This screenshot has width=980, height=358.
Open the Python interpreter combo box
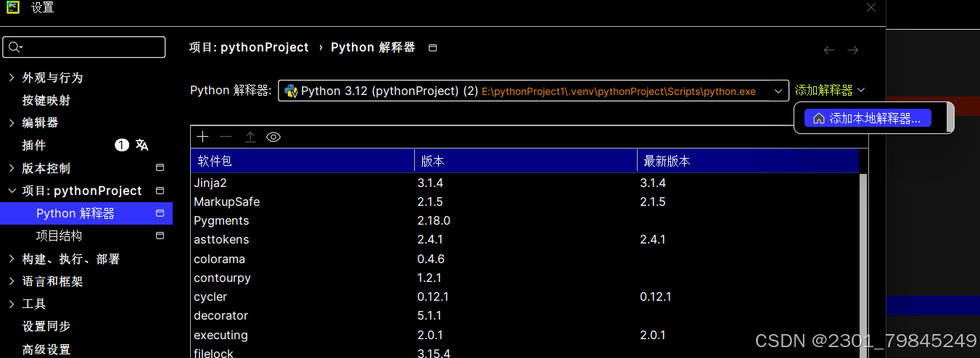pos(533,91)
